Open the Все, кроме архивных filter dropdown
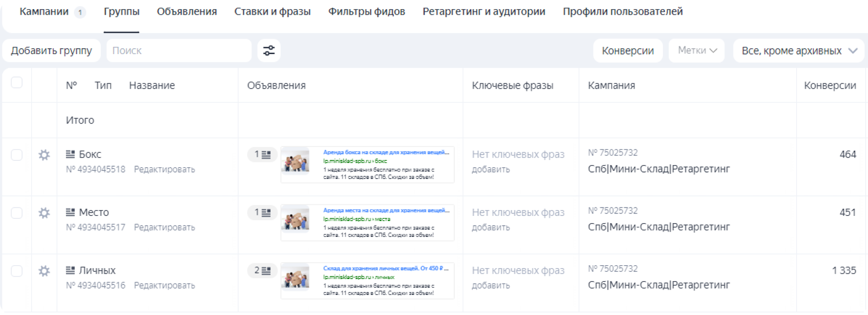The height and width of the screenshot is (315, 868). (799, 51)
